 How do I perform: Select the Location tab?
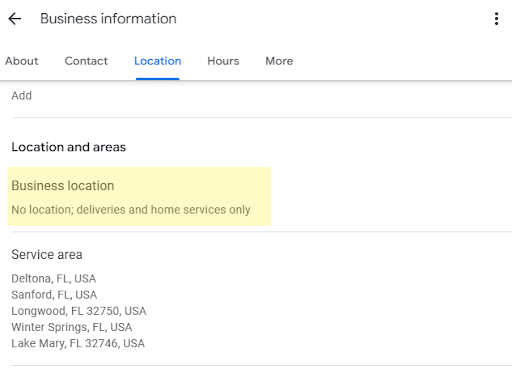click(x=158, y=61)
